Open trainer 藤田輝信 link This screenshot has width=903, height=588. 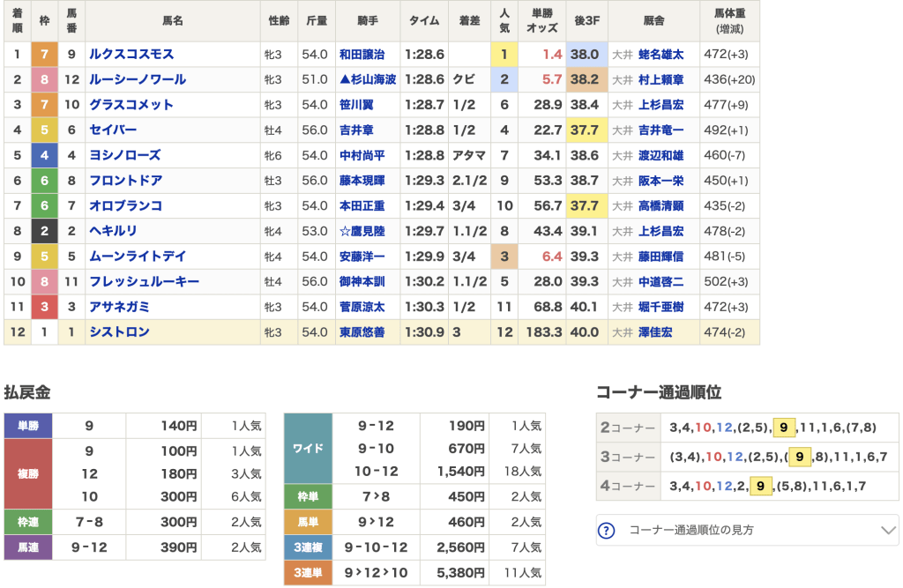pos(660,257)
